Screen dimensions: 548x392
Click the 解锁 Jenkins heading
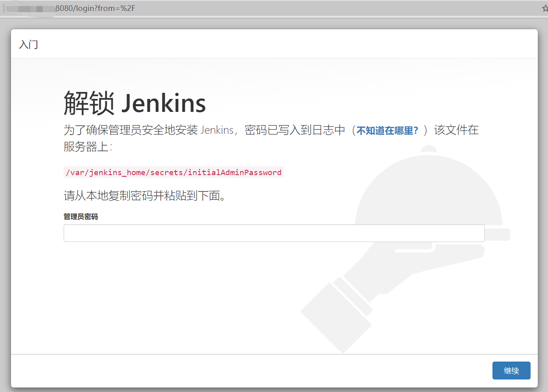coord(135,103)
